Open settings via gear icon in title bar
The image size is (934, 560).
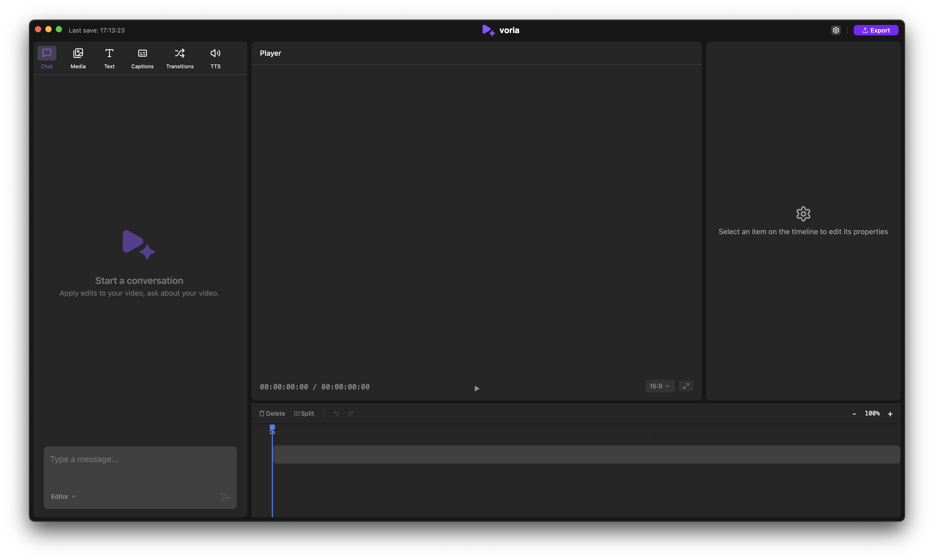(x=836, y=30)
